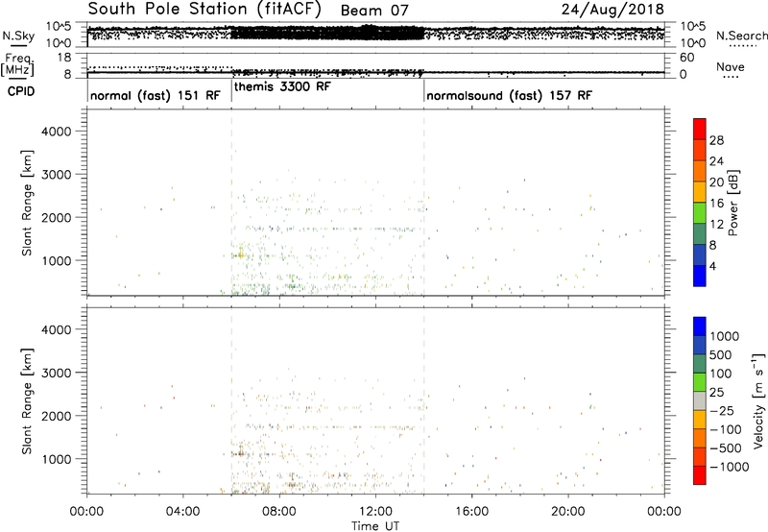Click the red bottom segment of velocity colorbar
Viewport: 768px width, 532px height.
click(x=700, y=475)
